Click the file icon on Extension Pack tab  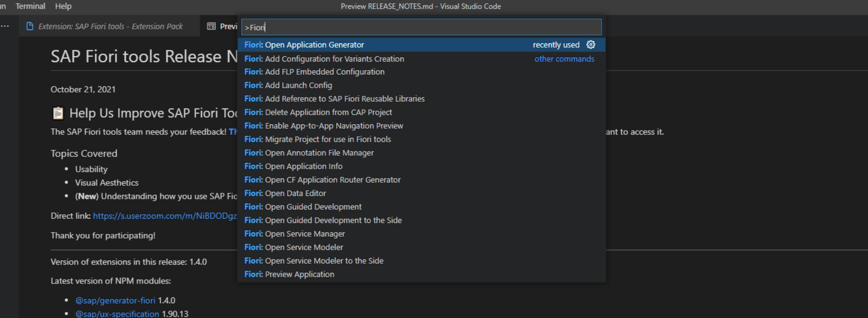pos(30,26)
